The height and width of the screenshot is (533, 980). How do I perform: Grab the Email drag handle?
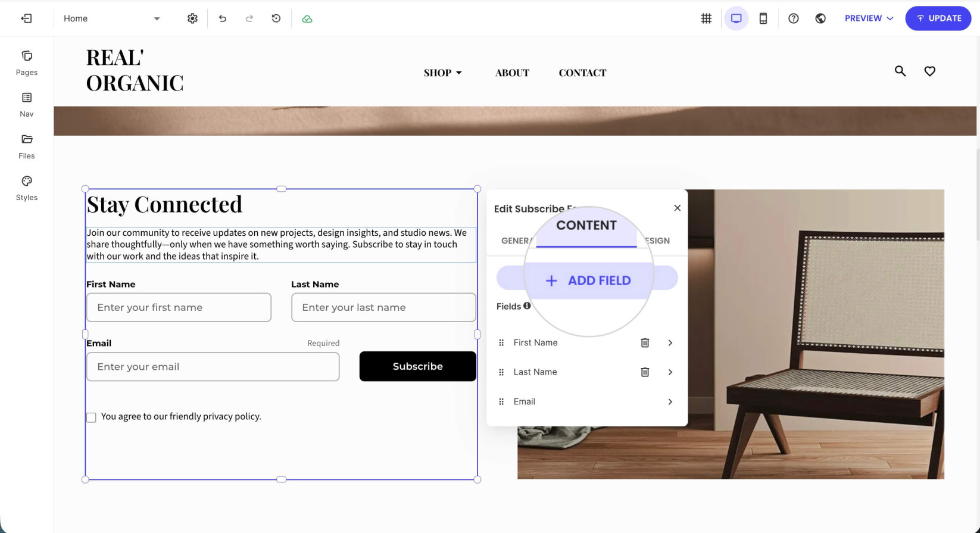coord(501,402)
